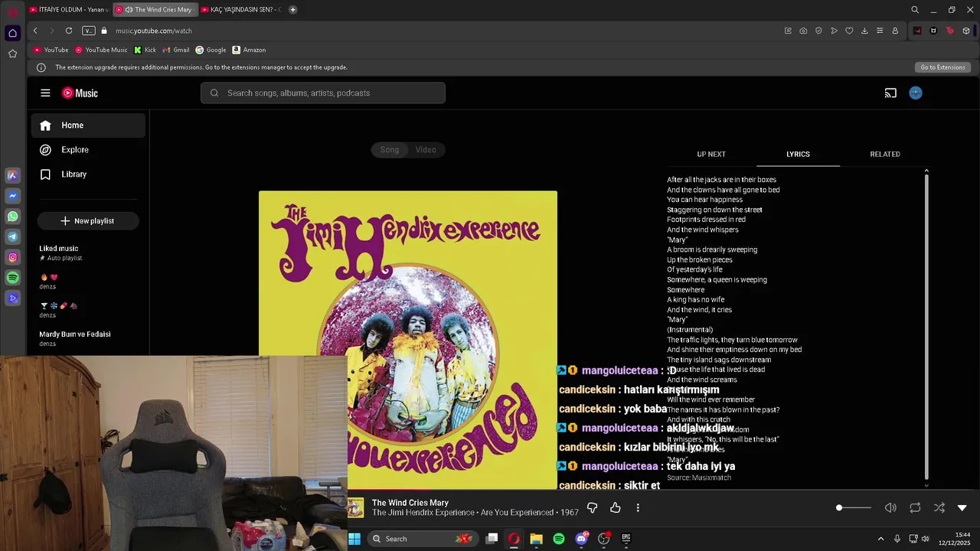Open the Gmail bookmark

(176, 50)
